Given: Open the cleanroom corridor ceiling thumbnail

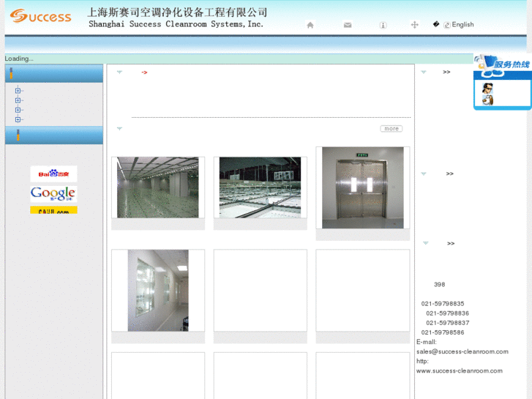Looking at the screenshot, I should [158, 187].
